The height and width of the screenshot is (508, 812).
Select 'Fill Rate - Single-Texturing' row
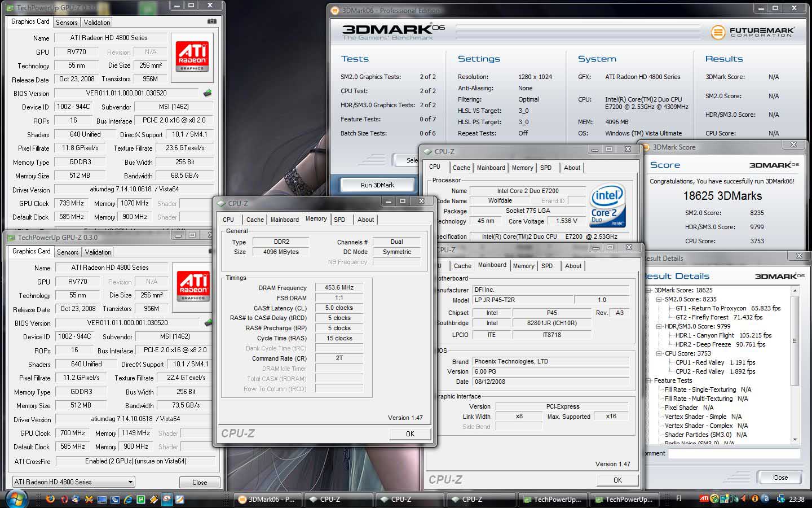point(708,389)
